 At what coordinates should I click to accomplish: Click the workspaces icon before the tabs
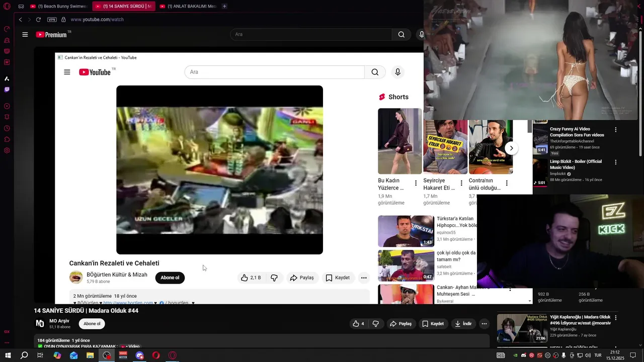click(21, 7)
